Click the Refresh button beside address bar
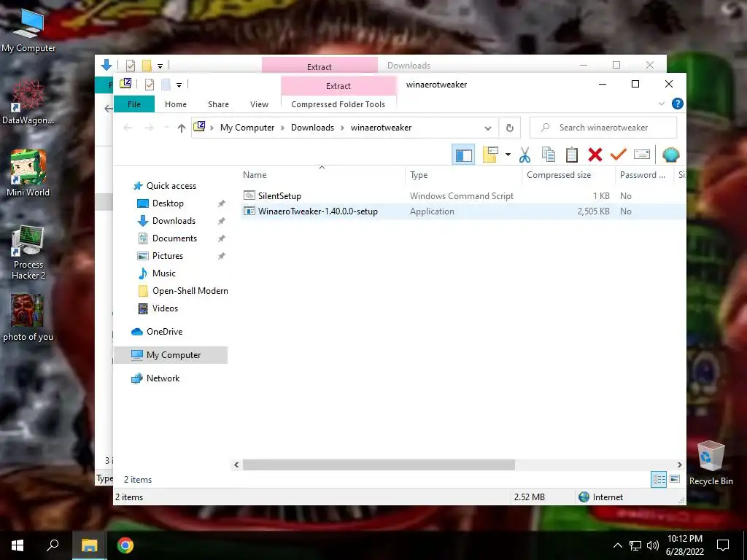Image resolution: width=747 pixels, height=560 pixels. click(510, 128)
